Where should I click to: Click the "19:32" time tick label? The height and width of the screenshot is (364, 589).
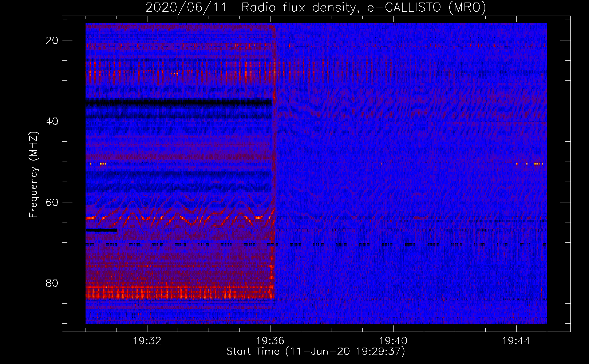click(147, 341)
